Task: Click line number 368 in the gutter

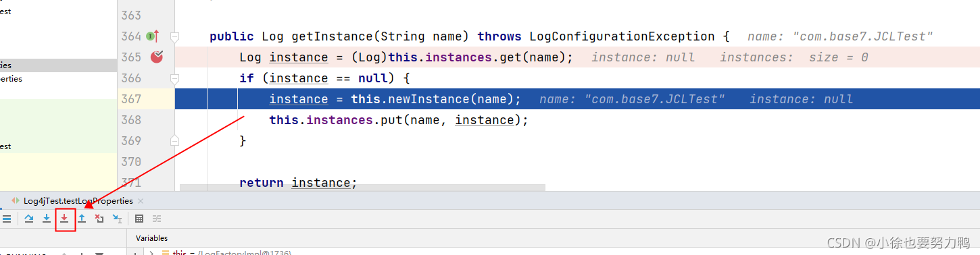Action: [x=130, y=120]
